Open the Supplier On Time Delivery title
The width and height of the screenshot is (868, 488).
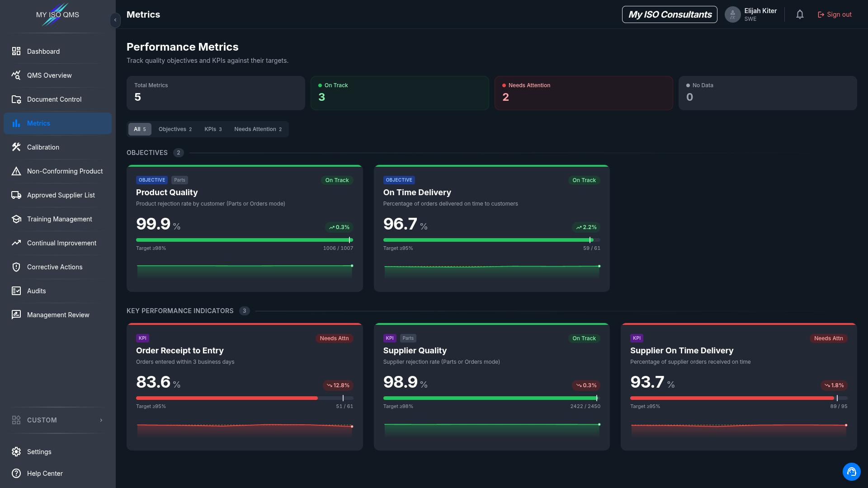[x=682, y=351]
